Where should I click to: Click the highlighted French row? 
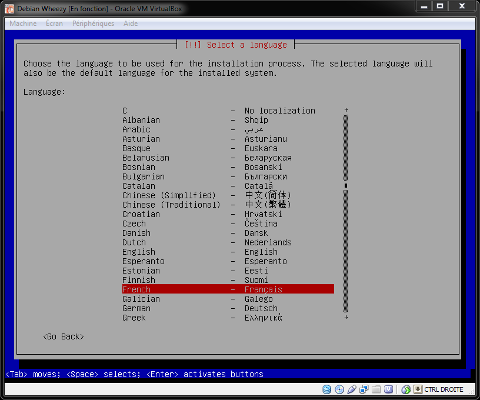[x=228, y=289]
